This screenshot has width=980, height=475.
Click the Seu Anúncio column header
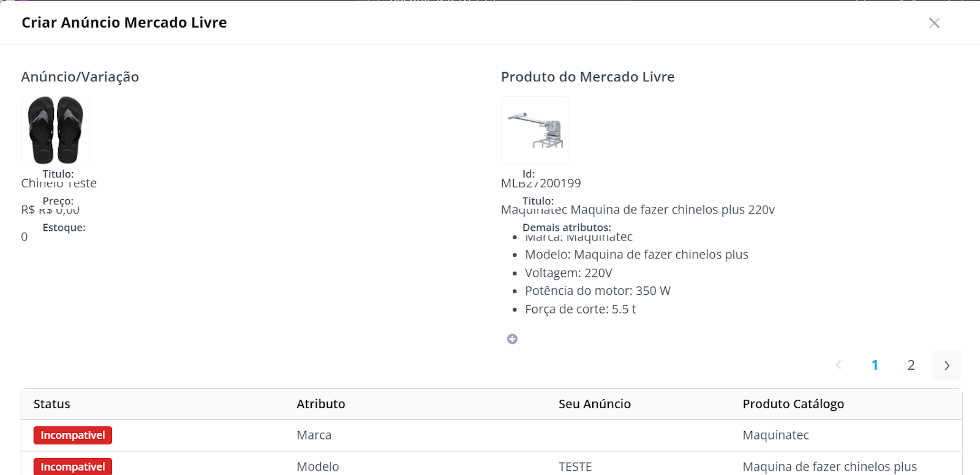click(x=595, y=404)
